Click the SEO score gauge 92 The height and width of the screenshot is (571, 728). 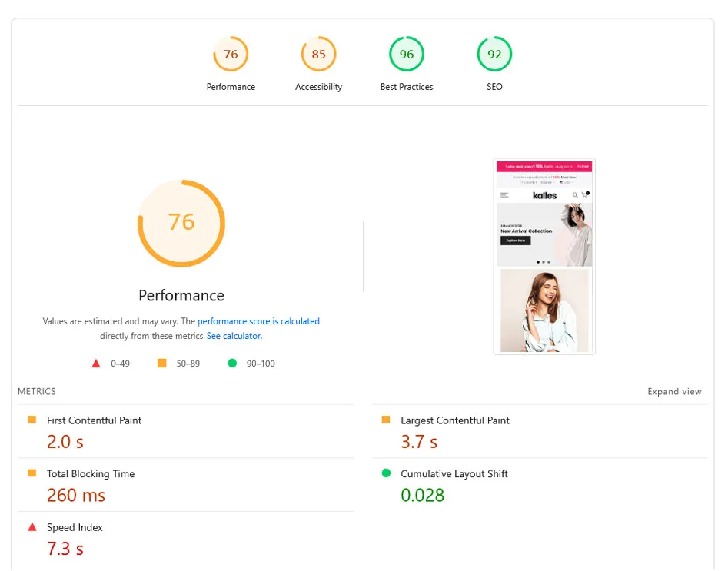(x=494, y=55)
